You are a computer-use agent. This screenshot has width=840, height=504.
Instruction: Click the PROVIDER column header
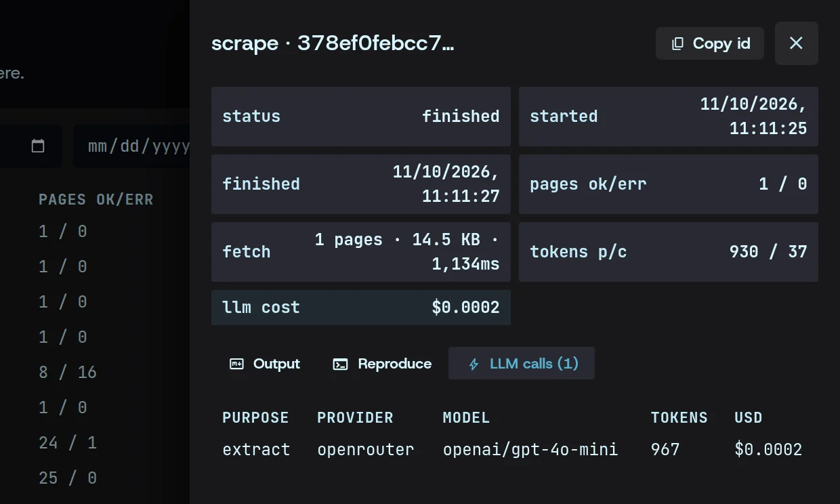pyautogui.click(x=355, y=417)
